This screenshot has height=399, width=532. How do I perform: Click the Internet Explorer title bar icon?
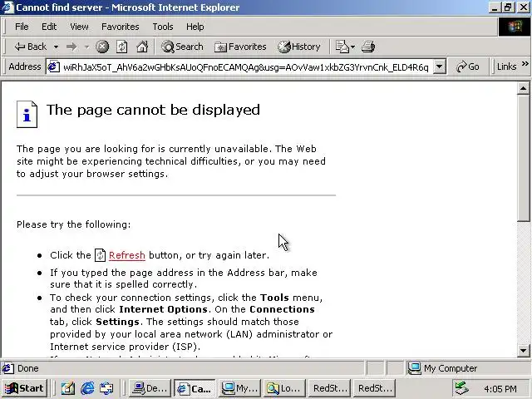click(x=7, y=7)
